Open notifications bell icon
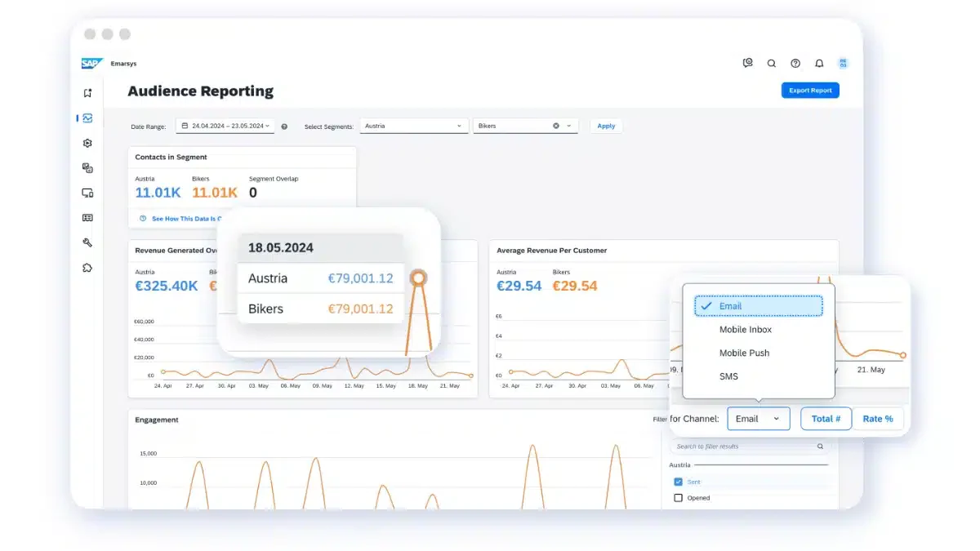This screenshot has height=551, width=980. [819, 63]
